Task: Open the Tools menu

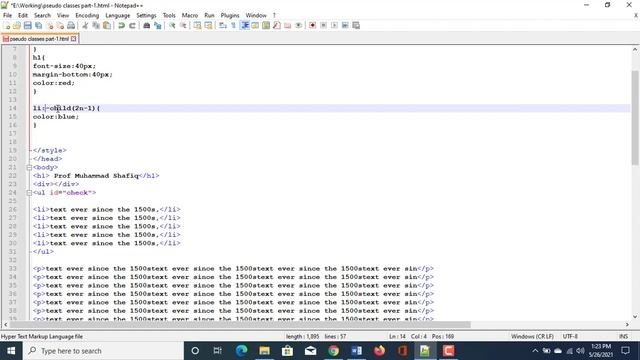Action: [169, 15]
